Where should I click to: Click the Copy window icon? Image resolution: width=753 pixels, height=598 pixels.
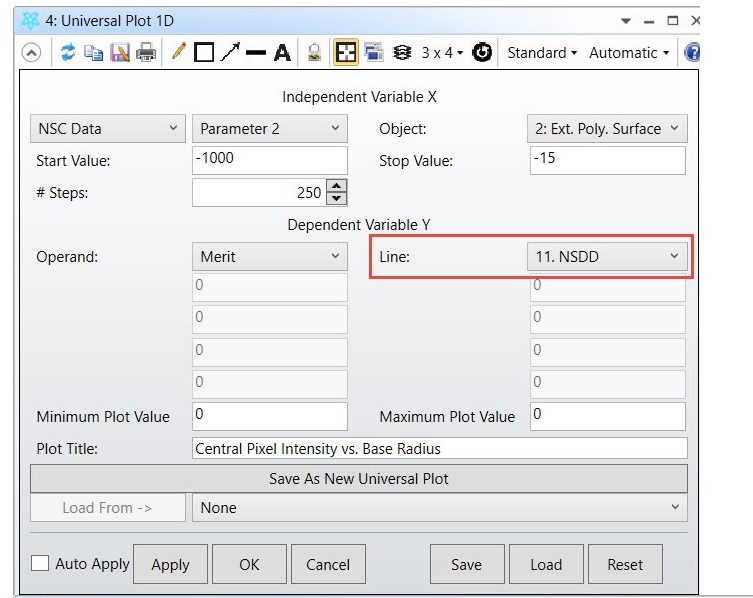click(94, 52)
